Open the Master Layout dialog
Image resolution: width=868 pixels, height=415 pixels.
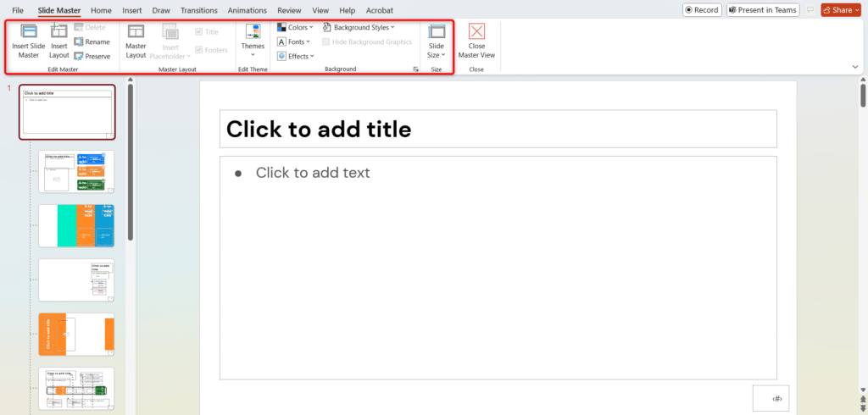[x=136, y=33]
